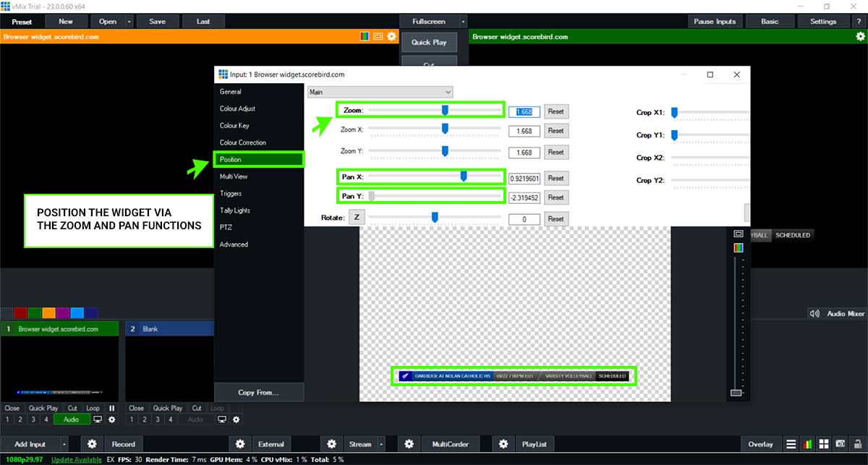Reset the Zoom value
868x465 pixels.
556,111
